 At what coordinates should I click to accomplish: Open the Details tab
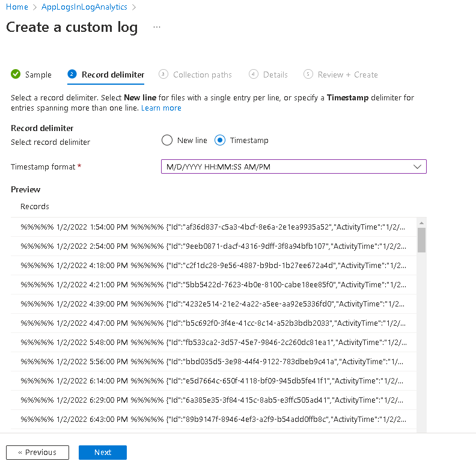tap(275, 75)
